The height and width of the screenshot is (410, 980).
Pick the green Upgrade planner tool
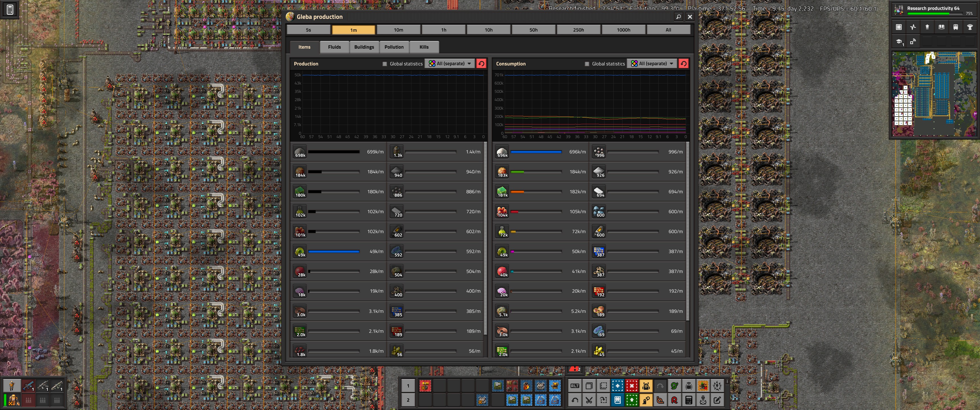click(632, 400)
